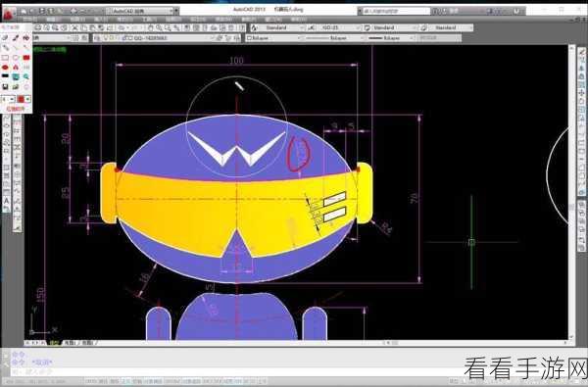Image resolution: width=588 pixels, height=387 pixels.
Task: Click Save in quick access toolbar
Action: pos(42,11)
